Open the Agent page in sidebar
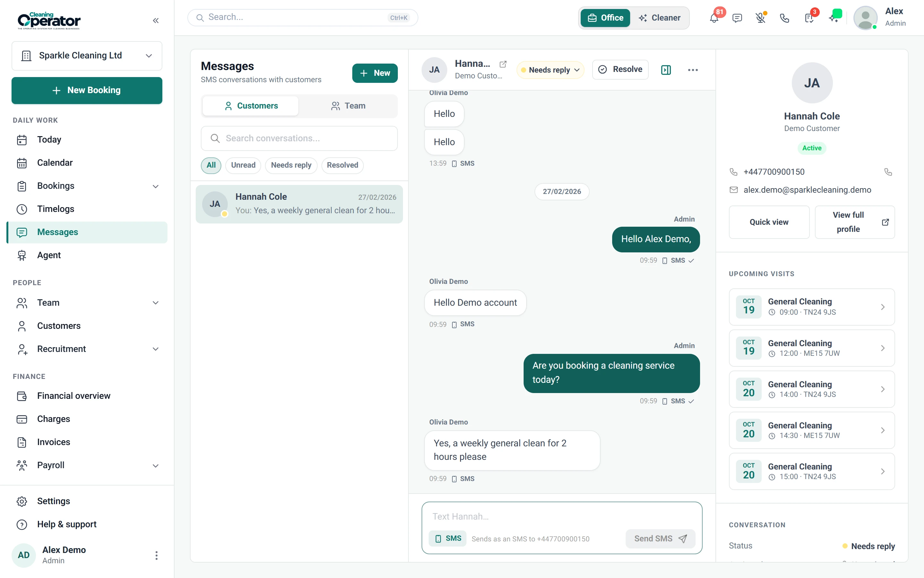924x578 pixels. pyautogui.click(x=87, y=255)
